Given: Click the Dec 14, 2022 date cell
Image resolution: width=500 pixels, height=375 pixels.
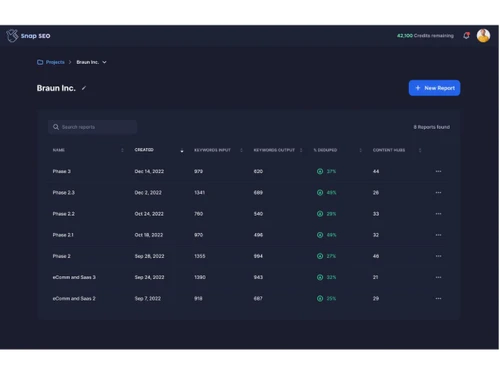Looking at the screenshot, I should click(x=149, y=171).
